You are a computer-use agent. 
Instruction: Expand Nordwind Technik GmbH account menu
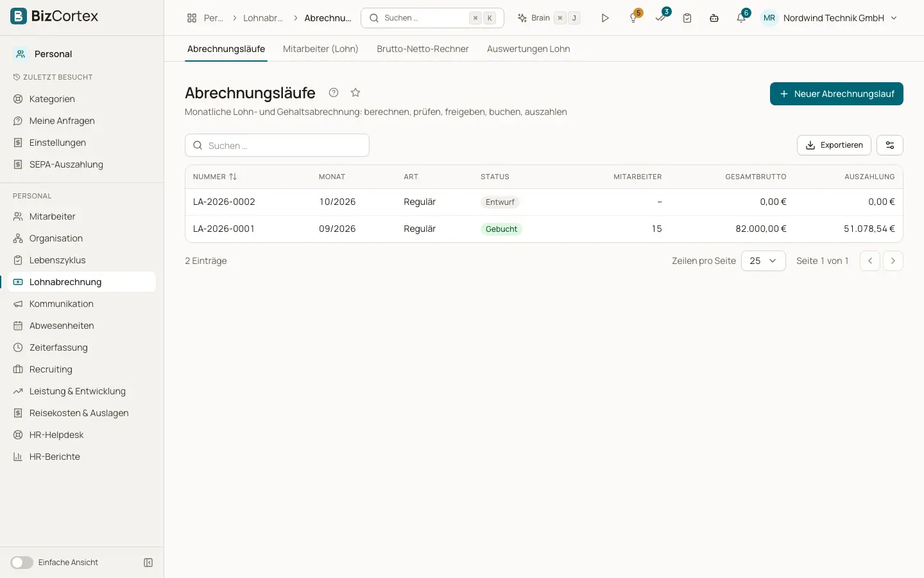(x=830, y=18)
